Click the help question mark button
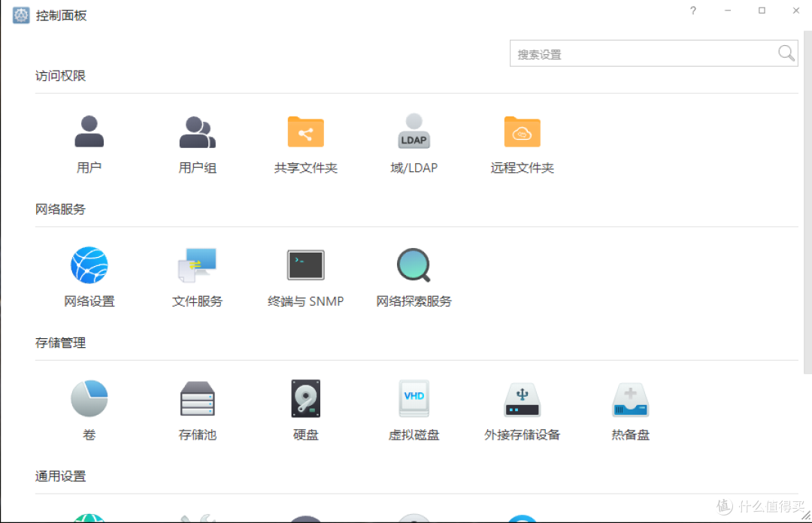Viewport: 812px width, 523px height. pyautogui.click(x=693, y=11)
